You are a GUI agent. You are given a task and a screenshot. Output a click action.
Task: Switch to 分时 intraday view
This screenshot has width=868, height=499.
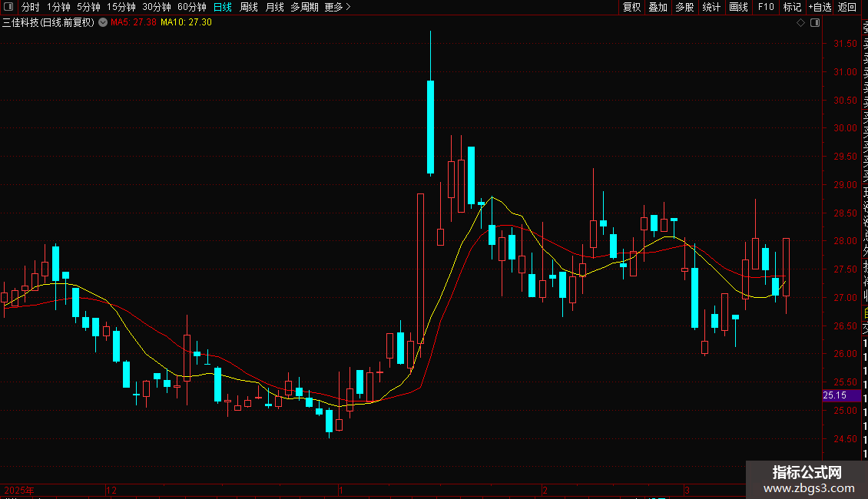point(31,7)
